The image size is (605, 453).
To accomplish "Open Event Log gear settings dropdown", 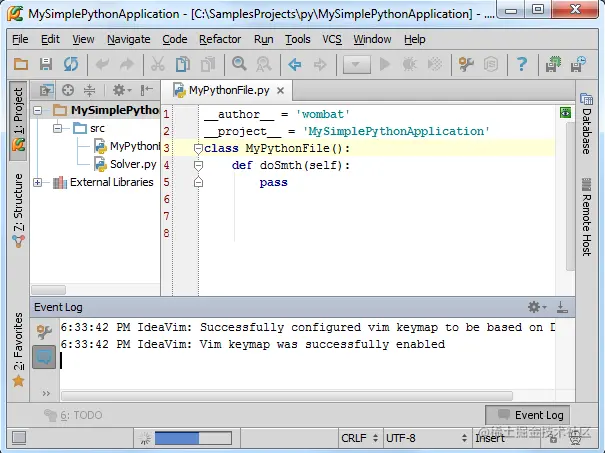I will pyautogui.click(x=537, y=307).
